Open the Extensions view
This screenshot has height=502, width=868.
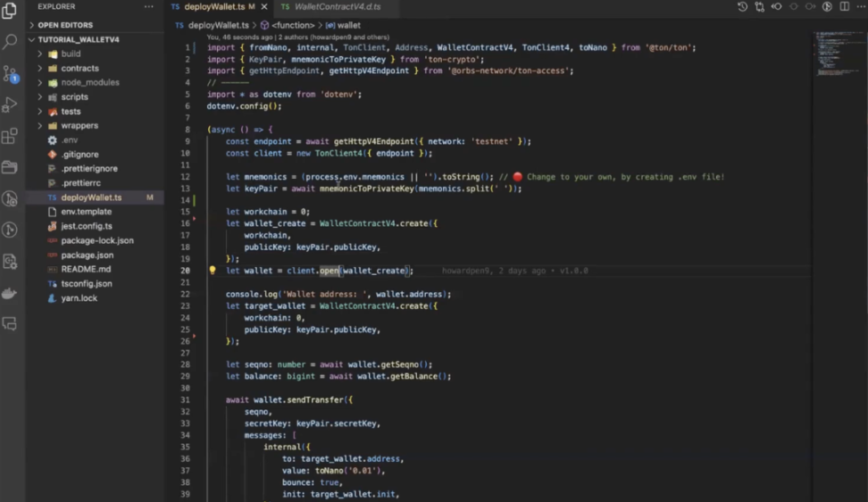[x=11, y=137]
